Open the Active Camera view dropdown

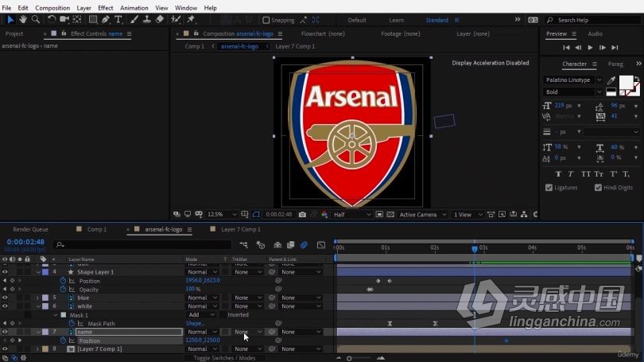click(423, 215)
